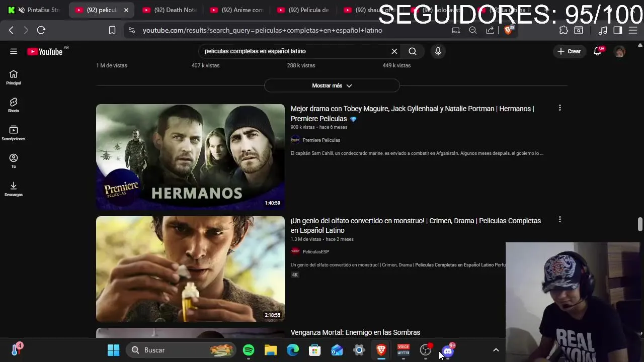Click the Windows taskbar Buscar box
644x362 pixels.
[x=181, y=350]
